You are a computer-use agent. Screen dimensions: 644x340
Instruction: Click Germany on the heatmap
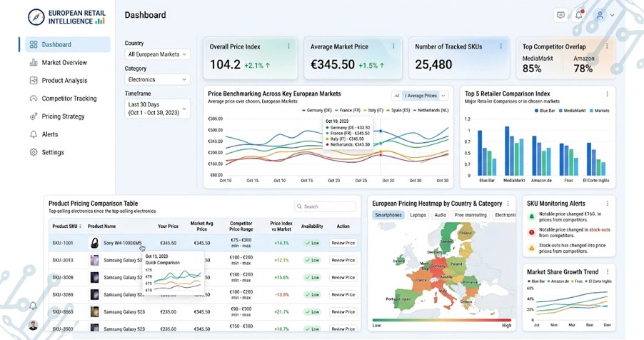[438, 266]
